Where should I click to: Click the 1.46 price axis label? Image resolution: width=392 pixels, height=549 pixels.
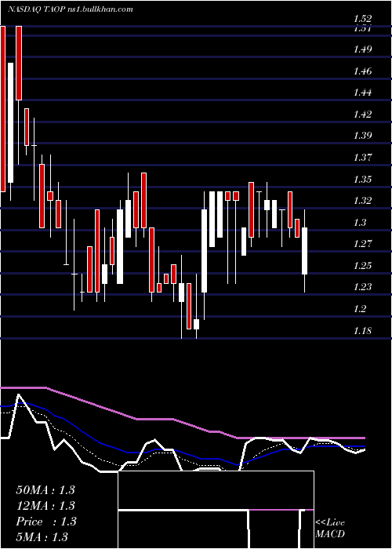click(x=362, y=71)
